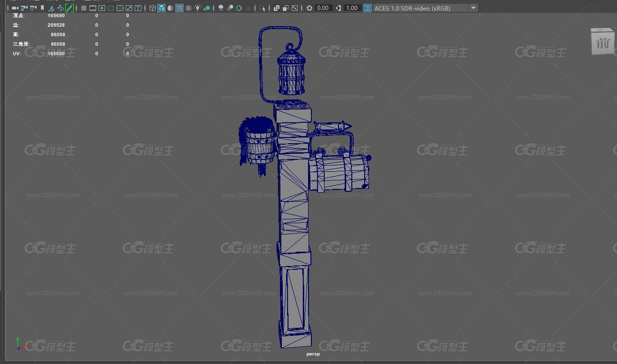
Task: Click the Gamma value field 1.00
Action: 352,8
